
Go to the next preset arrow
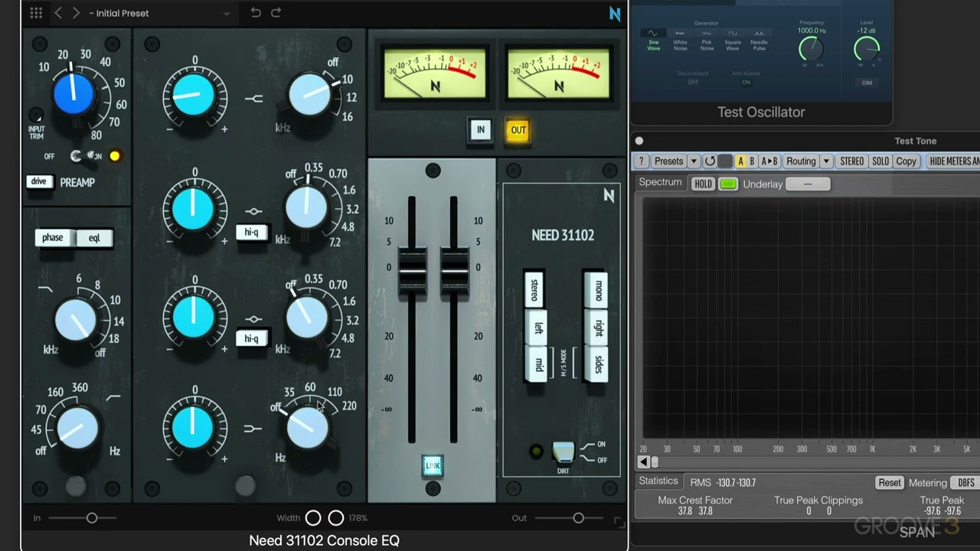tap(76, 12)
